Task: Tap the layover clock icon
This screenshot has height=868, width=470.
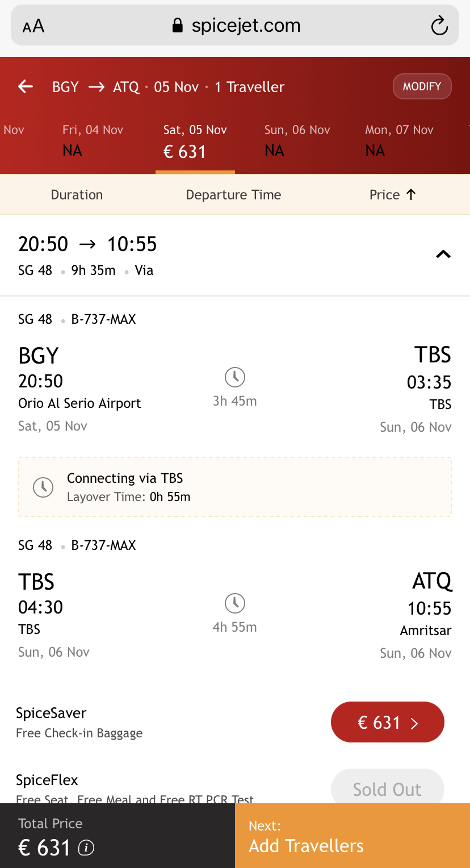Action: [43, 487]
